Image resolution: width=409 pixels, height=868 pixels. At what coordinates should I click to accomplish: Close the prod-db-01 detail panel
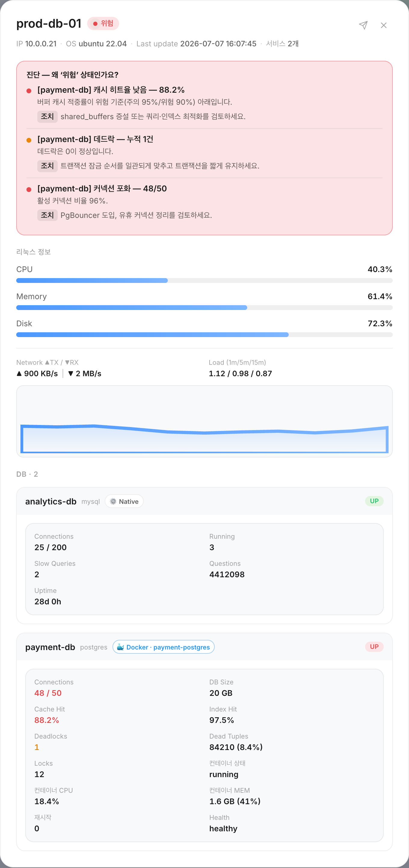click(383, 25)
